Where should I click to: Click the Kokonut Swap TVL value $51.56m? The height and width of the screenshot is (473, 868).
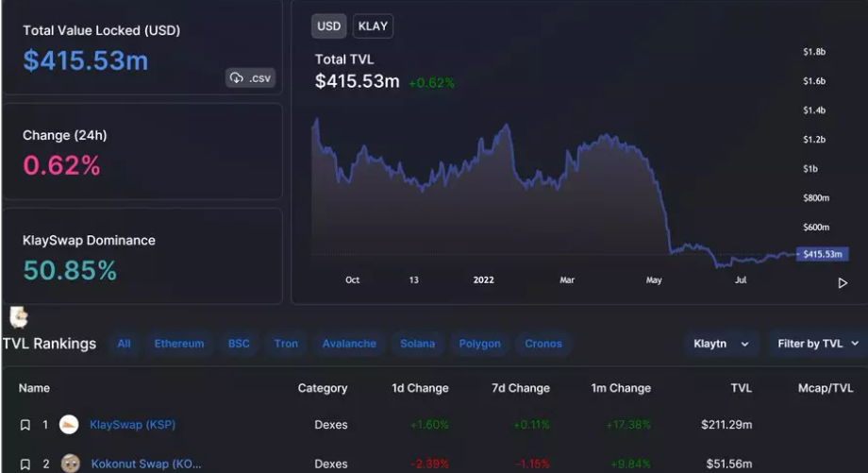(729, 465)
